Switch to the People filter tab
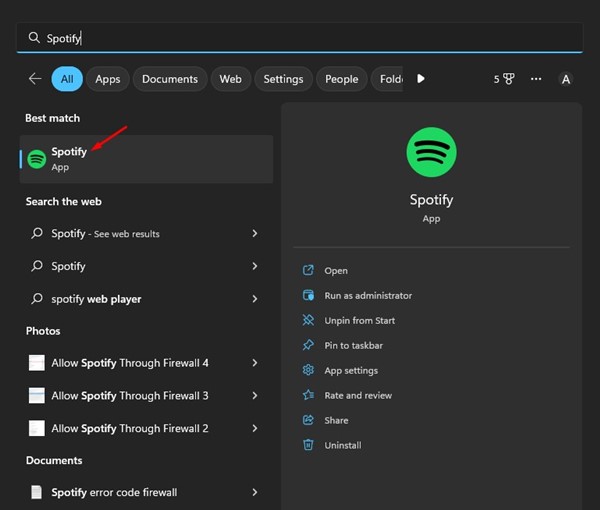 (x=341, y=79)
